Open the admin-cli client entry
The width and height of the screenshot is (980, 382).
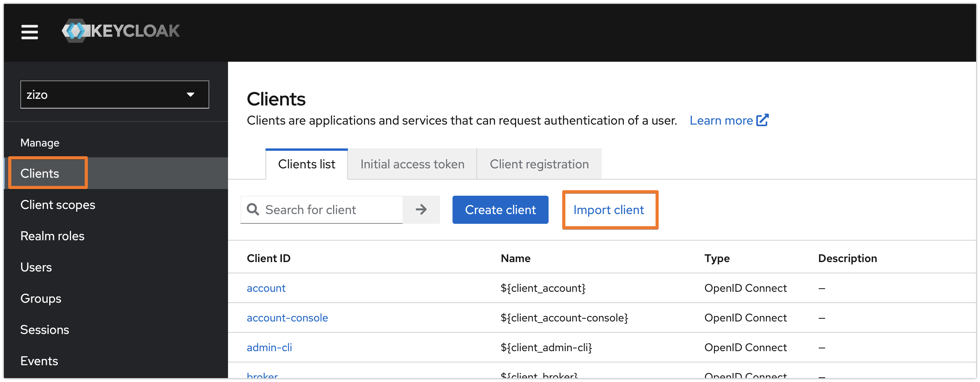[269, 348]
